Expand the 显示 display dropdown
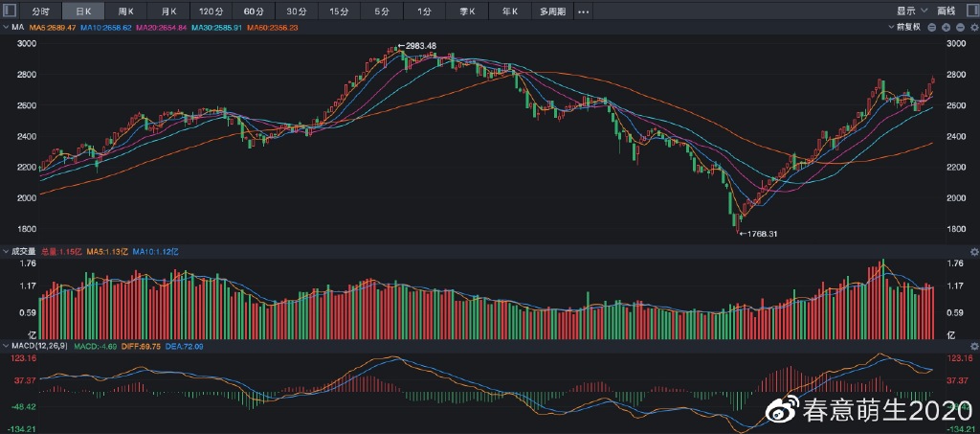 (911, 11)
